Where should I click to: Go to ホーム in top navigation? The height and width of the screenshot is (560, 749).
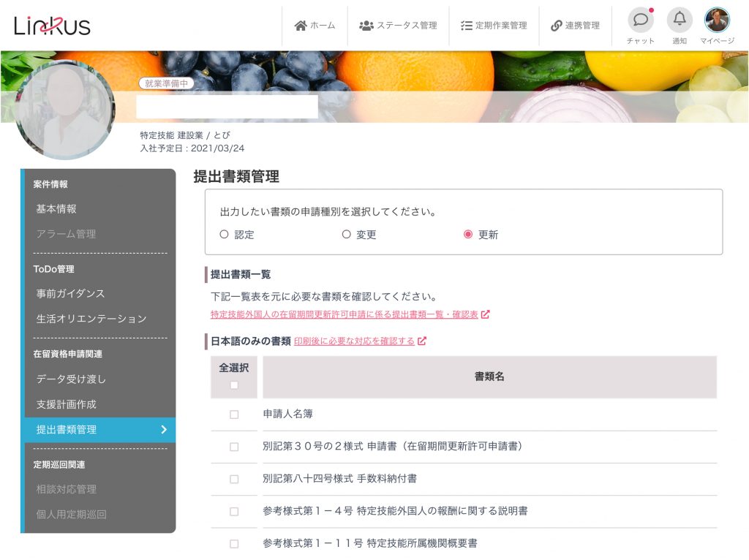(x=315, y=26)
